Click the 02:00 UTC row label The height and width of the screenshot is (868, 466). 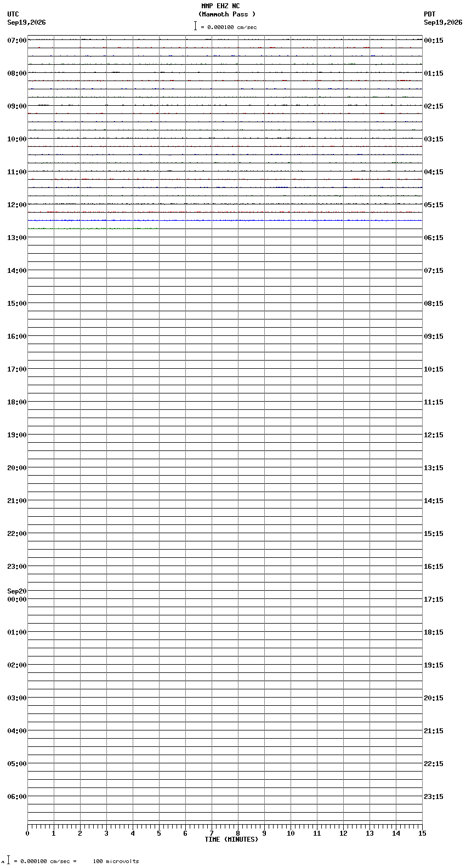(x=17, y=665)
